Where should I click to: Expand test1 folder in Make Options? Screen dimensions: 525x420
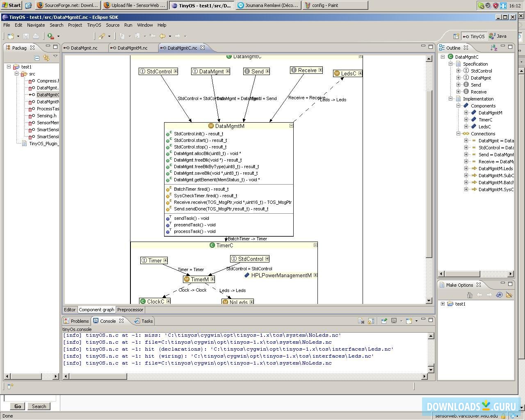coord(443,304)
